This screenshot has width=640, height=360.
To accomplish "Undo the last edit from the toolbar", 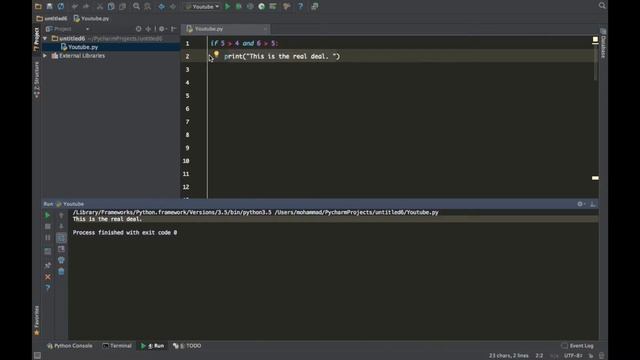I will click(75, 7).
